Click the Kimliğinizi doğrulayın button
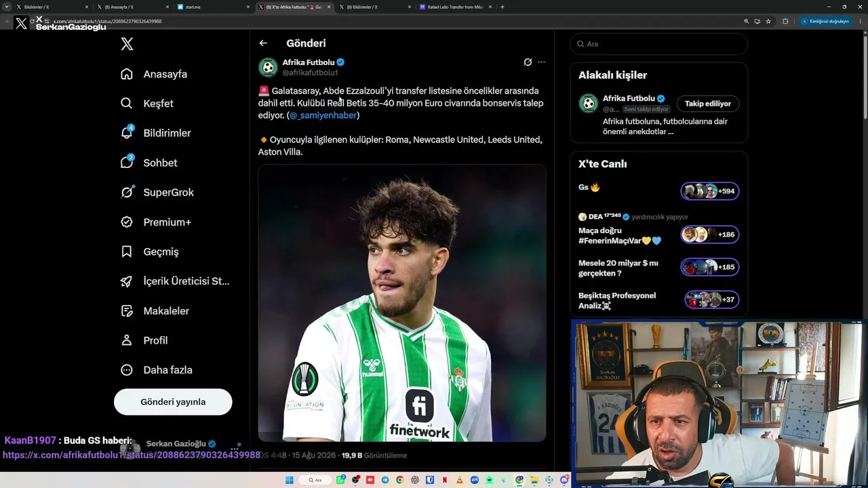The image size is (868, 488). click(825, 21)
